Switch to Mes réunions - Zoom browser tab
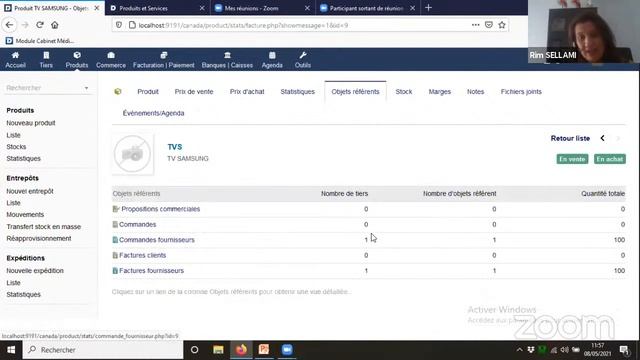 pos(263,8)
